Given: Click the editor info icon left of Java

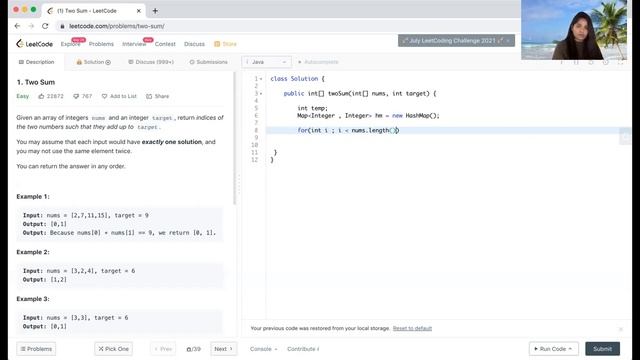Looking at the screenshot, I should 247,62.
